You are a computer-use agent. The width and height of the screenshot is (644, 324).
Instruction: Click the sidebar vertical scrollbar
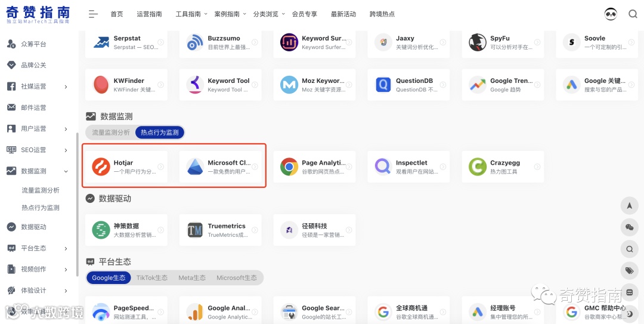point(77,205)
